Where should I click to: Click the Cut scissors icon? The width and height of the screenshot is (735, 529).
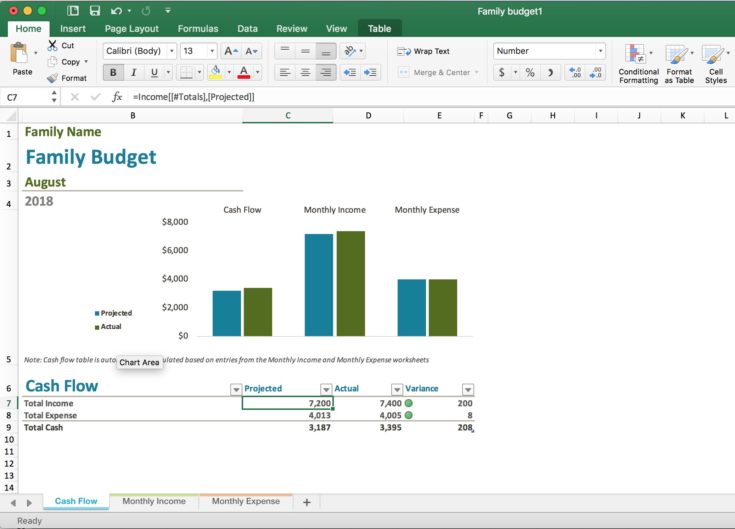52,45
